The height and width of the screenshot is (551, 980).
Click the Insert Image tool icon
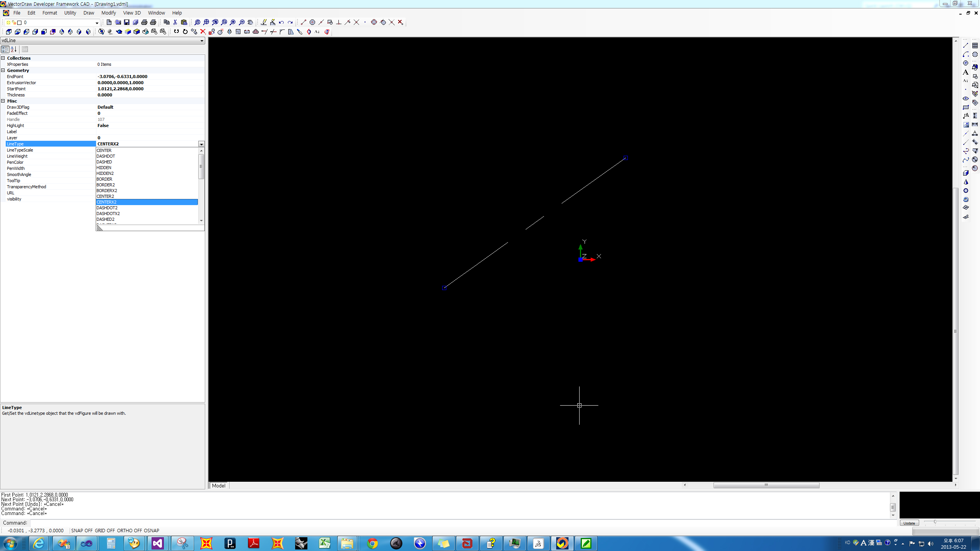coord(965,125)
